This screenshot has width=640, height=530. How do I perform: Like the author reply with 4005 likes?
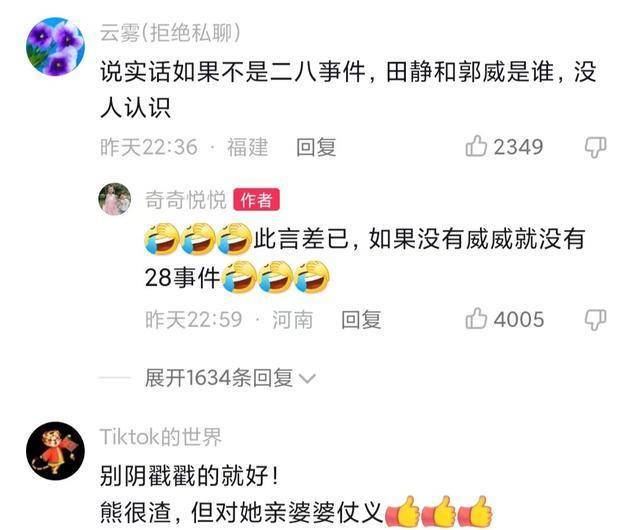[x=476, y=318]
